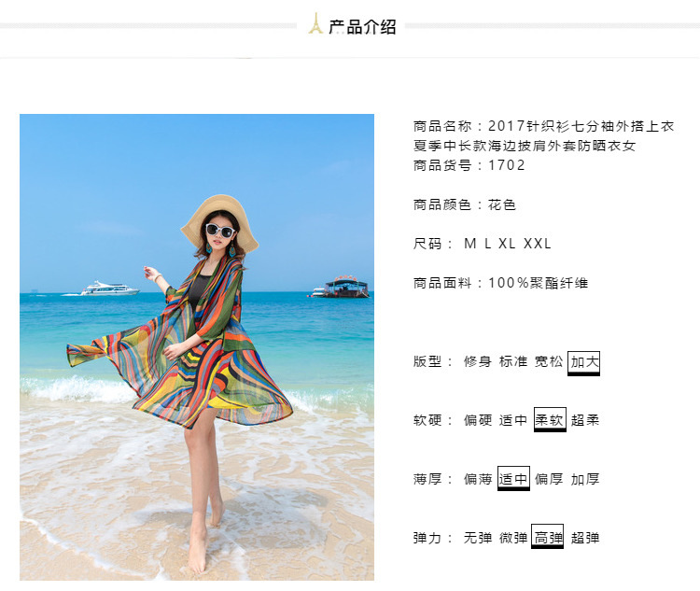Image resolution: width=700 pixels, height=591 pixels.
Task: Choose the 无弹 elasticity option
Action: (477, 538)
